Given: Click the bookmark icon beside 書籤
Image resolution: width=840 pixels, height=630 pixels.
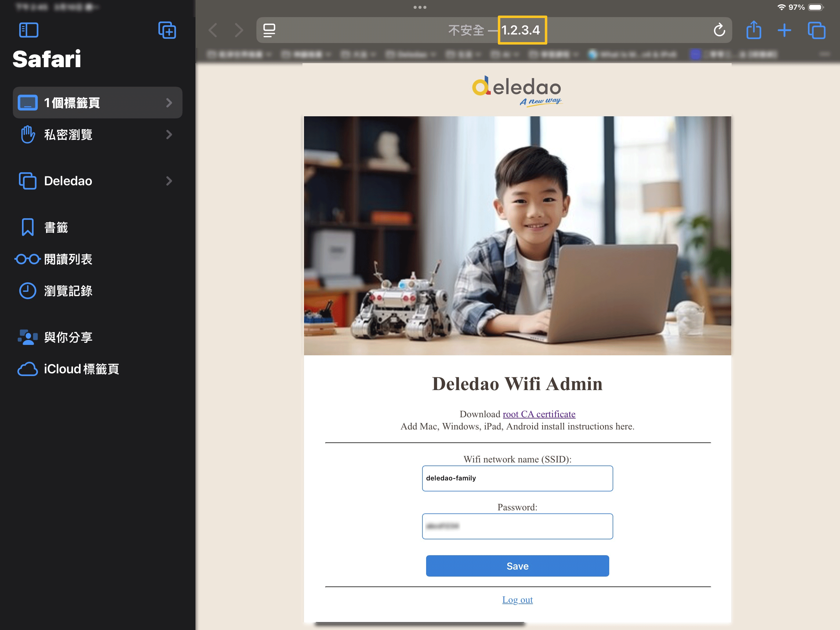Looking at the screenshot, I should click(27, 227).
